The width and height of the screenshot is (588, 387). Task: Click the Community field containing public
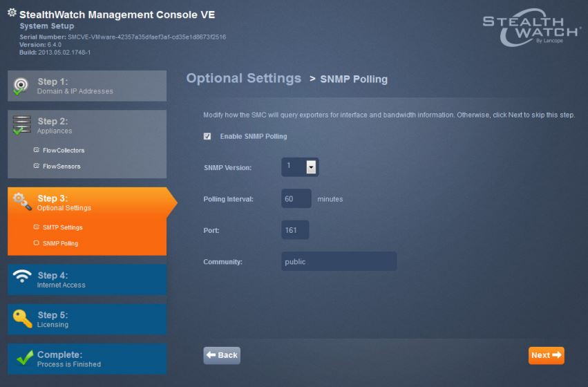pos(339,261)
